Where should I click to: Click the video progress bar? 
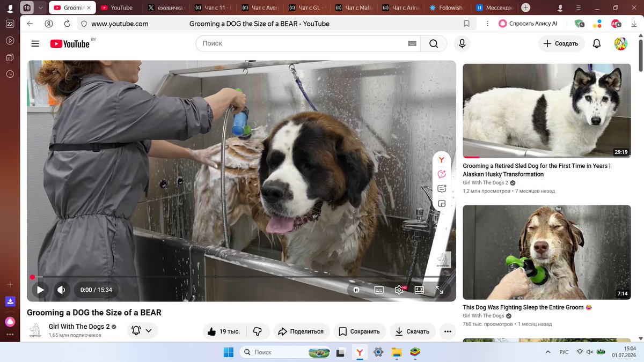coord(241,277)
